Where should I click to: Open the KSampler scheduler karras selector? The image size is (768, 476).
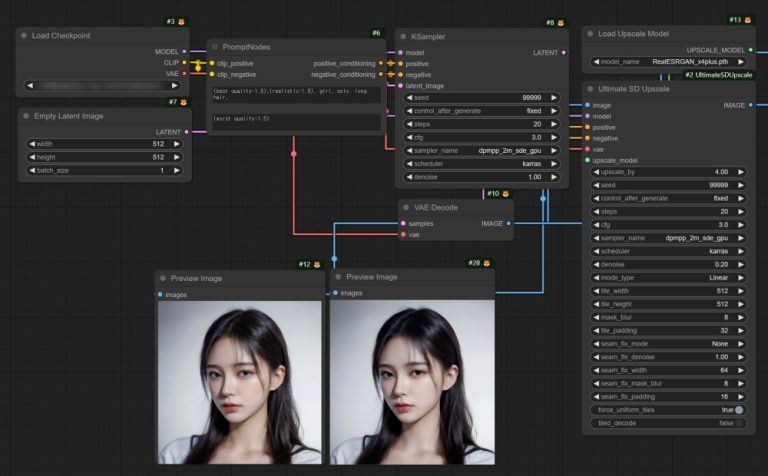pos(481,164)
